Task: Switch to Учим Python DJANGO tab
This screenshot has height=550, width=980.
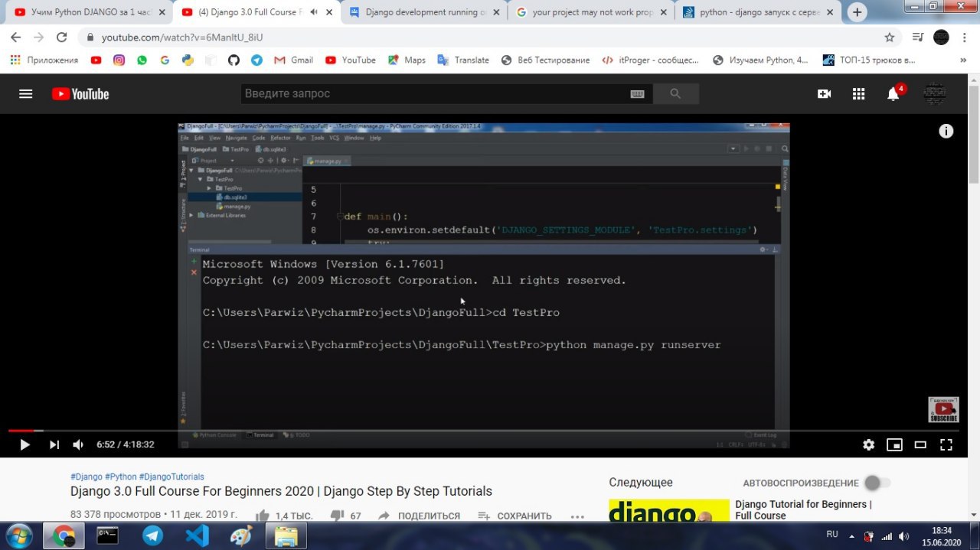Action: click(x=90, y=12)
